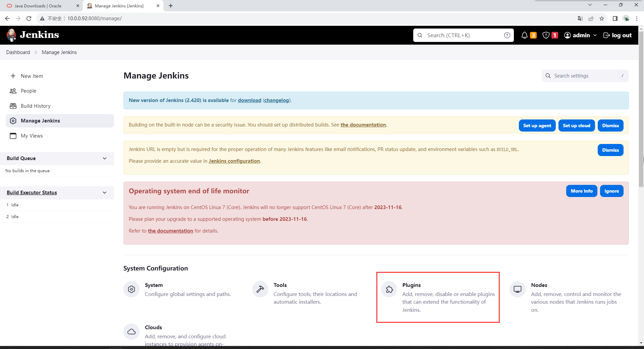Ignore the operating system end of life warning
Image resolution: width=644 pixels, height=349 pixels.
point(611,191)
